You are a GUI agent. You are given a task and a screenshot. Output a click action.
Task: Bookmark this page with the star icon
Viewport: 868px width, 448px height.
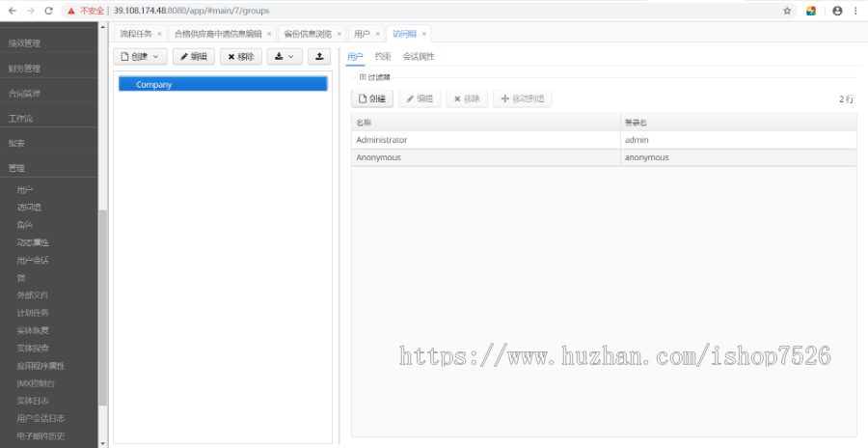coord(787,11)
